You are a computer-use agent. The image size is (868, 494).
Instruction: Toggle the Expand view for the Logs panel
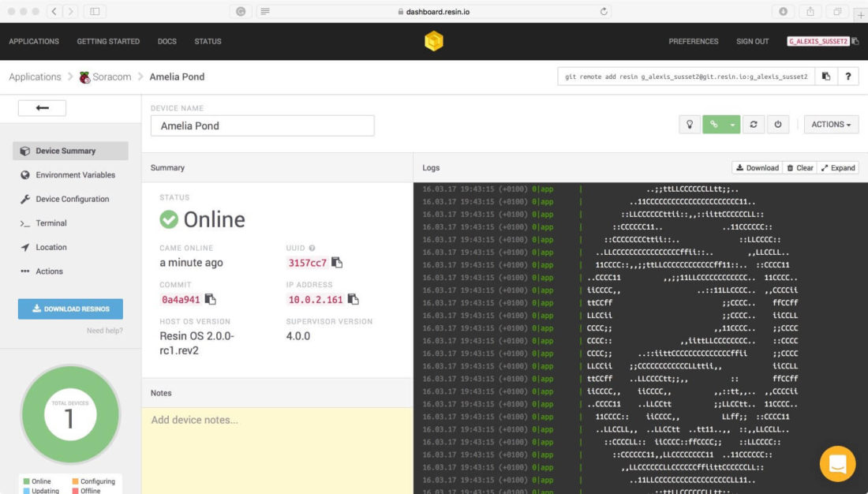[x=838, y=167]
